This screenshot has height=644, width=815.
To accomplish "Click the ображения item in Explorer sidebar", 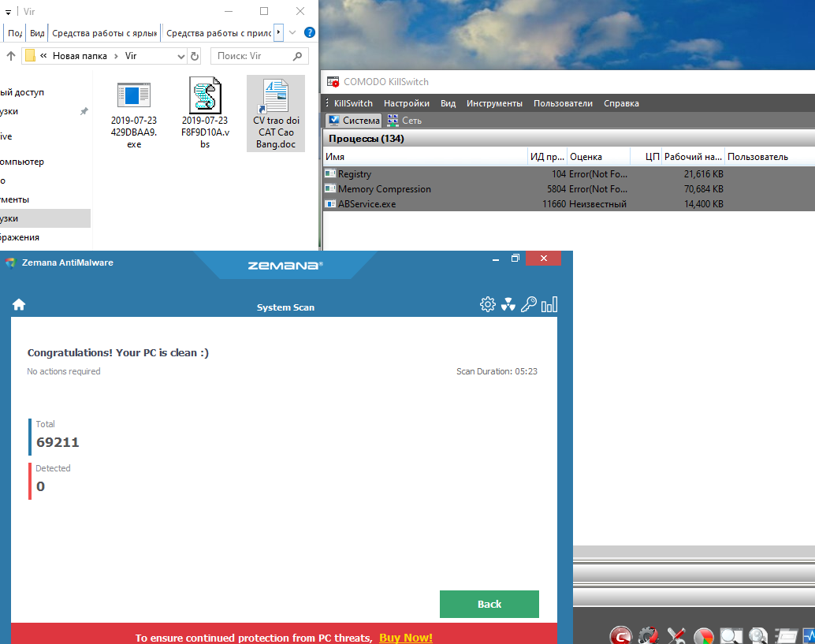I will point(20,237).
